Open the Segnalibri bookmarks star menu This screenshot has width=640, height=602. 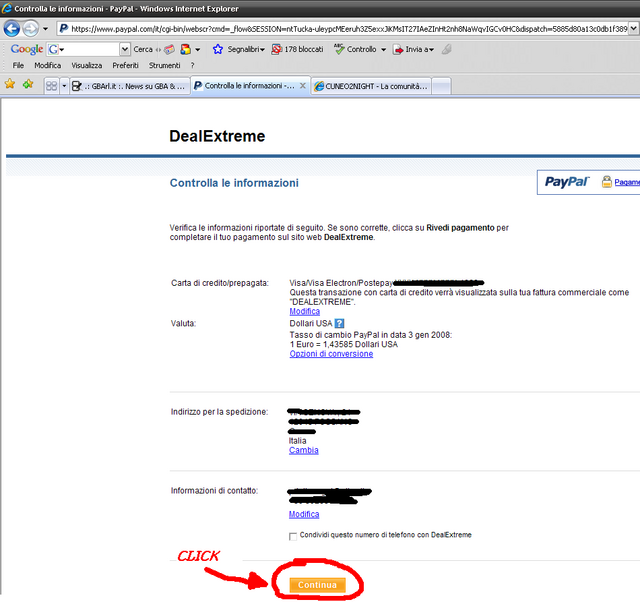238,49
